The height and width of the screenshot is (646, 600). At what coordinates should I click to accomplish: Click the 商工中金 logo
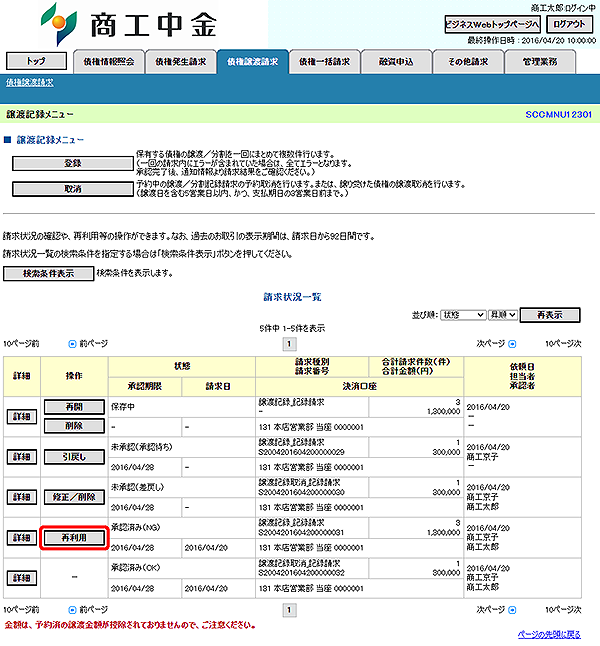coord(129,24)
